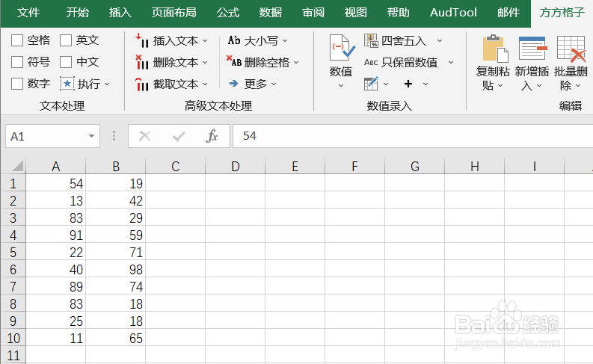Viewport: 593px width, 364px height.
Task: Select cell containing 98
Action: pos(116,270)
